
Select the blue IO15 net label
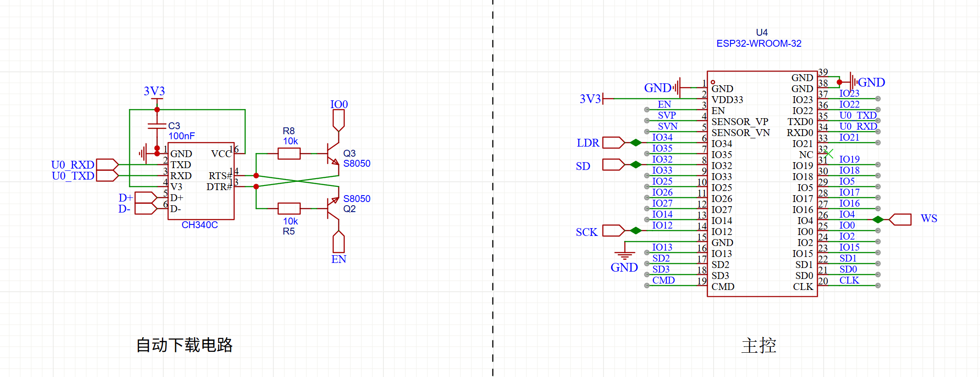click(x=849, y=247)
